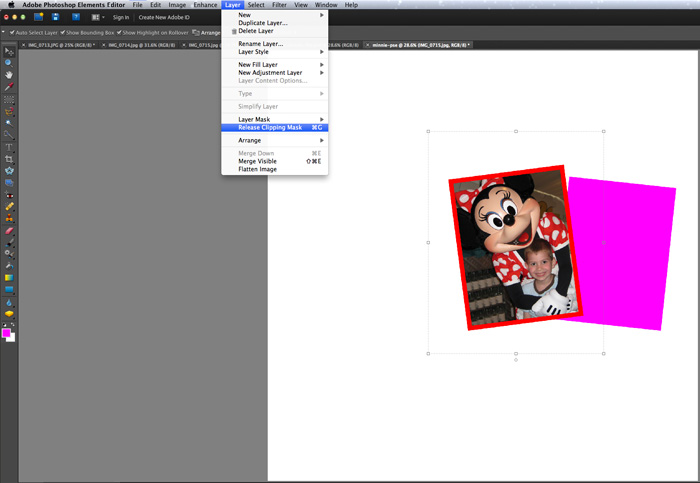The height and width of the screenshot is (483, 700).
Task: Select the Rectangle shape tool
Action: [9, 290]
